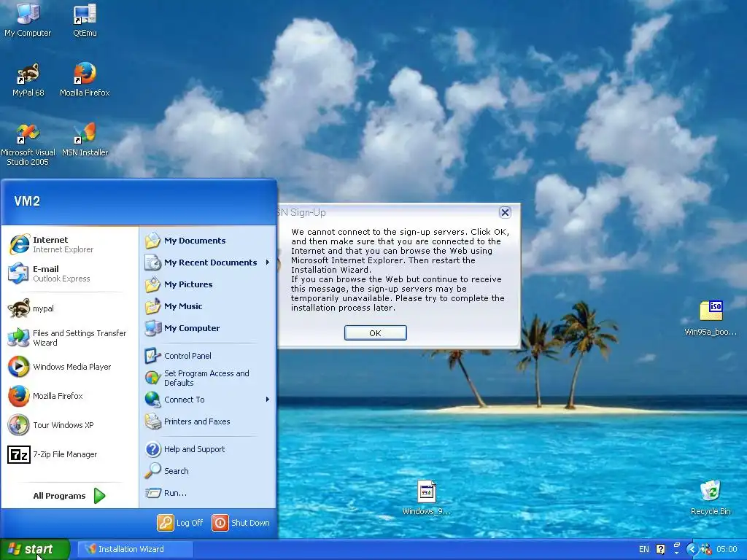Viewport: 747px width, 560px height.
Task: Expand All Programs list
Action: tap(69, 496)
